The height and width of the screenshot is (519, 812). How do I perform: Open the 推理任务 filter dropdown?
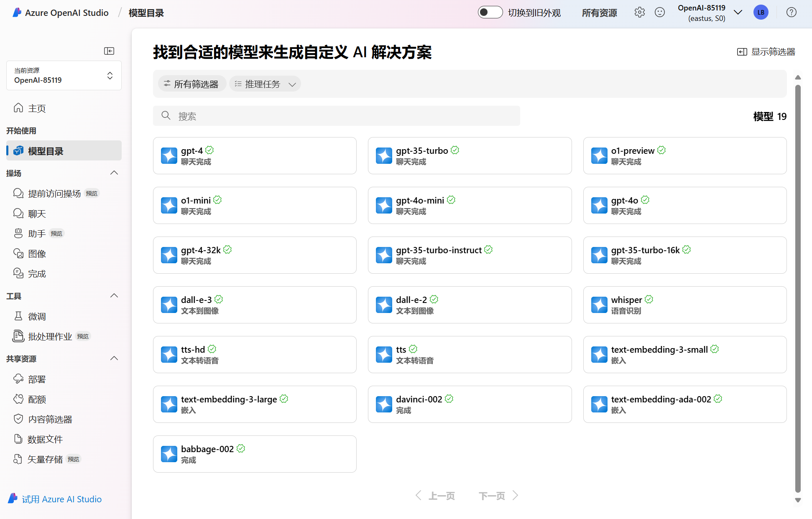(x=265, y=84)
